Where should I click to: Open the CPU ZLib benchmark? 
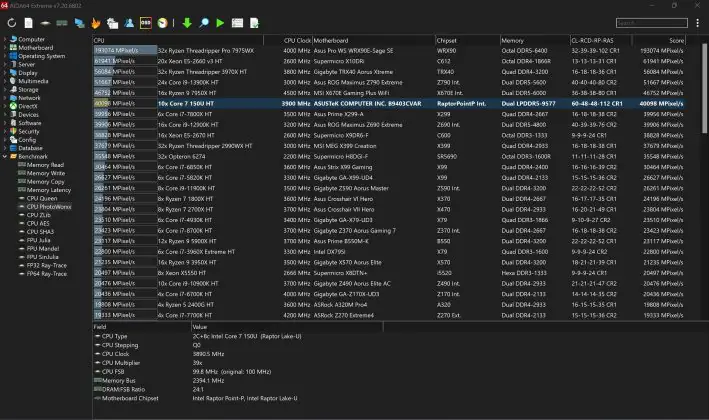[38, 215]
